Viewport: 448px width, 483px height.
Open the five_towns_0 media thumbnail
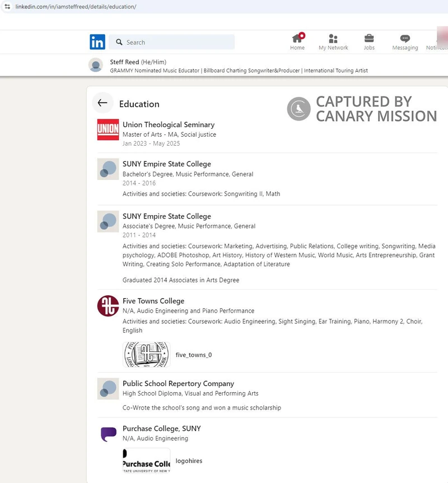146,355
